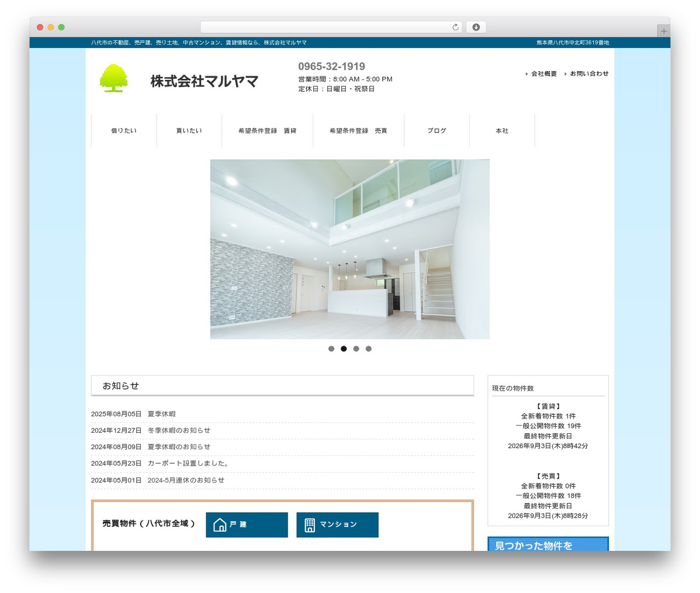Viewport: 700px width, 593px height.
Task: Click the 全新着物件数 1件 rental count
Action: click(x=548, y=416)
